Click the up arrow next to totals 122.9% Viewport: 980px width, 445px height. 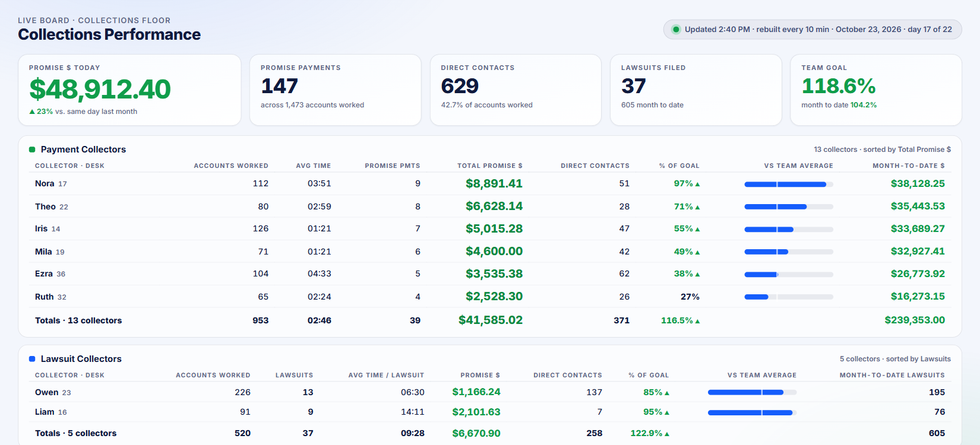667,434
